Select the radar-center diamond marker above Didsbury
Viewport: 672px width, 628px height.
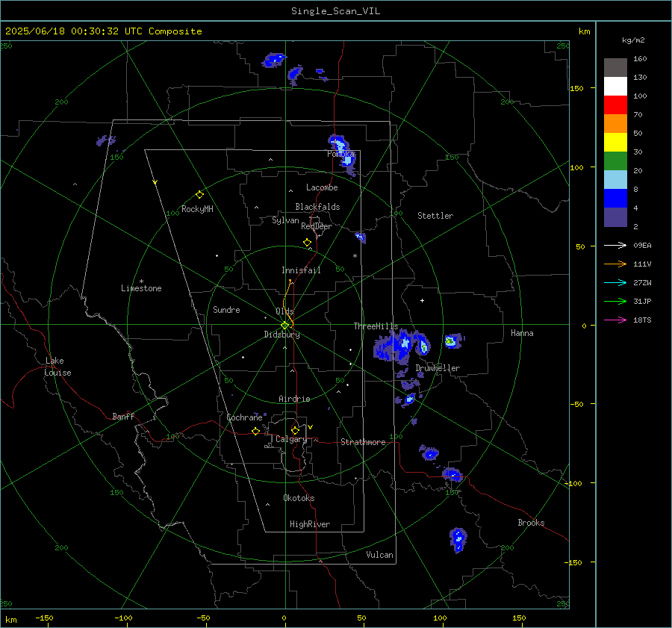[x=284, y=326]
